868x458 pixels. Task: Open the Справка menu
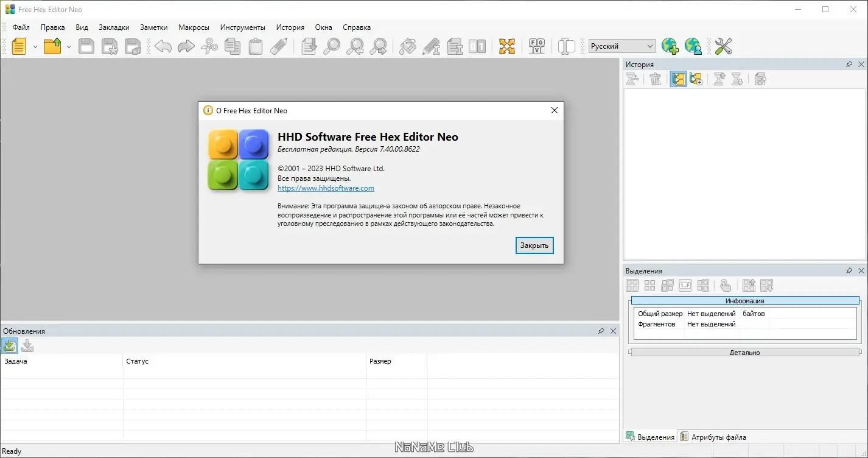(x=357, y=27)
